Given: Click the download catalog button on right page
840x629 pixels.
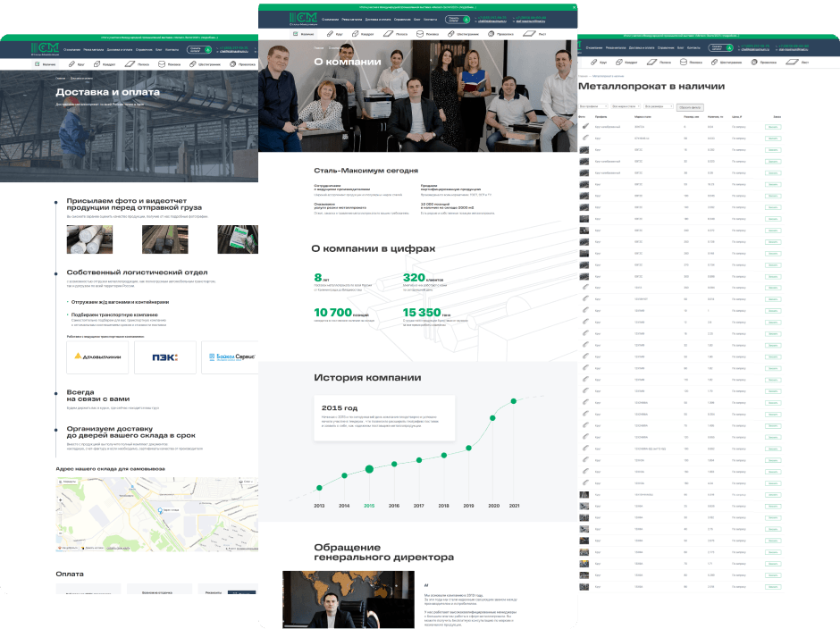Looking at the screenshot, I should tap(721, 47).
